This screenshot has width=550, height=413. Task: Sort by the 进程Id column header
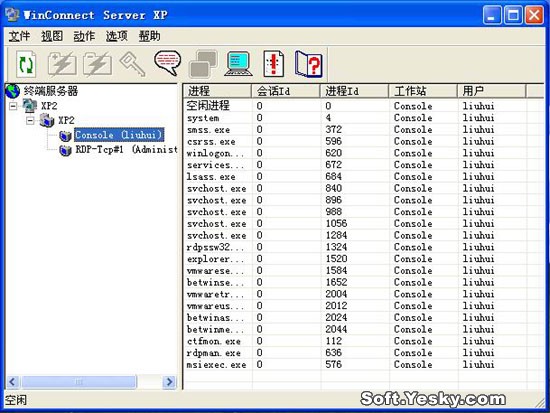(354, 91)
